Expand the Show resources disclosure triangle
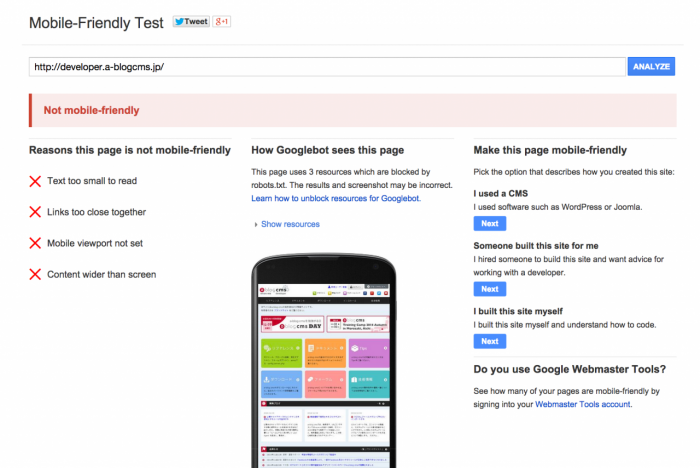This screenshot has height=468, width=700. click(256, 224)
